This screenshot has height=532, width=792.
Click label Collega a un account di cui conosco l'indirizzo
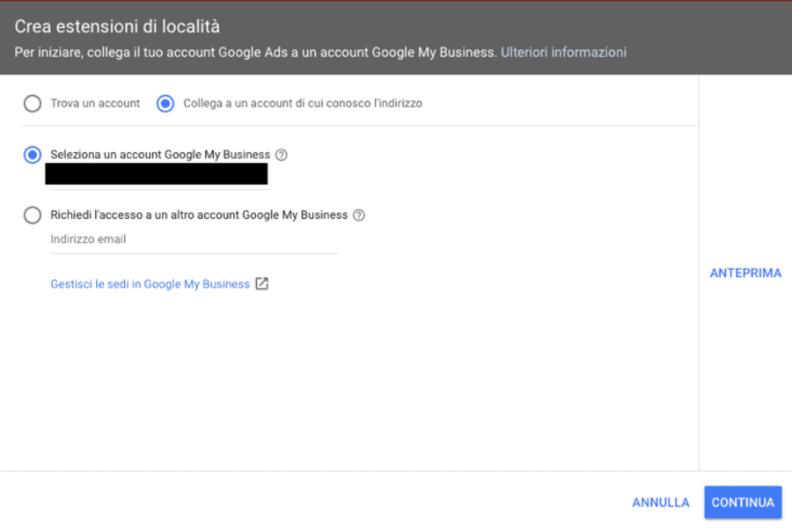pyautogui.click(x=303, y=104)
